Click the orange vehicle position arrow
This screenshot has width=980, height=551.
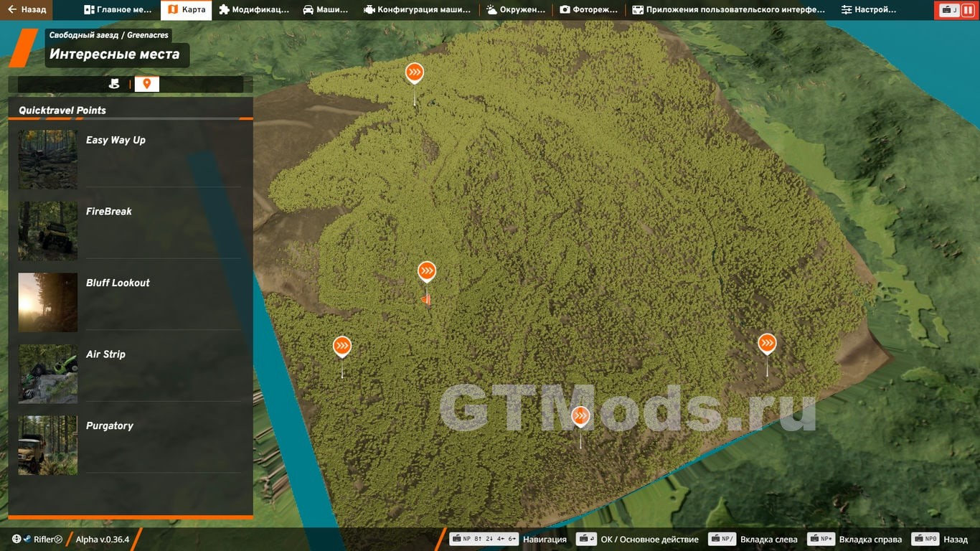[x=425, y=298]
